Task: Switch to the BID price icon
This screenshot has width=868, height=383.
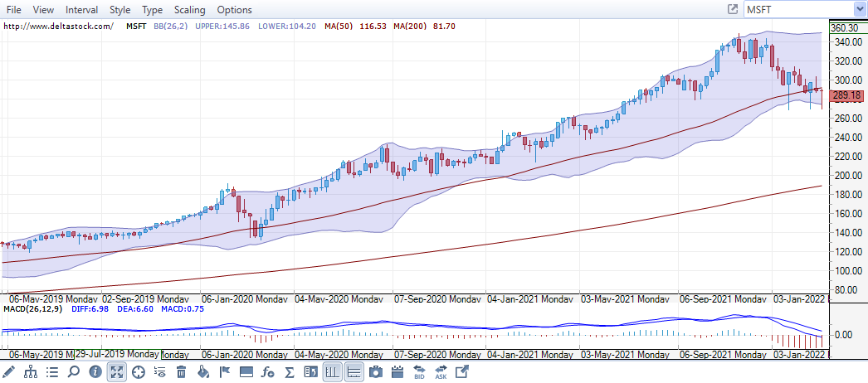Action: [x=419, y=372]
